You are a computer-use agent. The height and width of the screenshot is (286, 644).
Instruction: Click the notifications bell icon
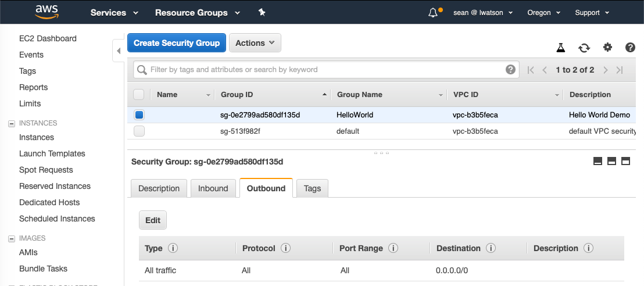(433, 13)
